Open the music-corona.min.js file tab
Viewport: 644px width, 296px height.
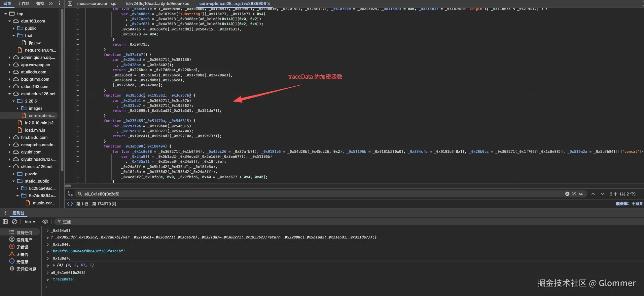pyautogui.click(x=96, y=3)
